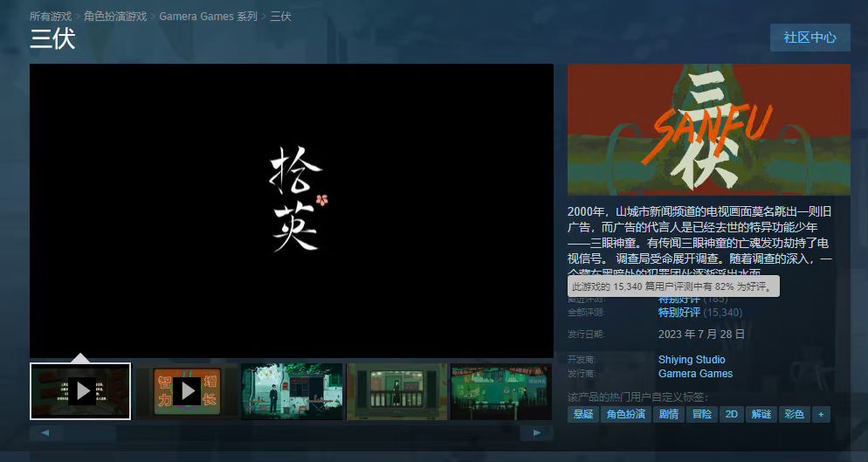Click the SANFU game header image

tap(708, 129)
